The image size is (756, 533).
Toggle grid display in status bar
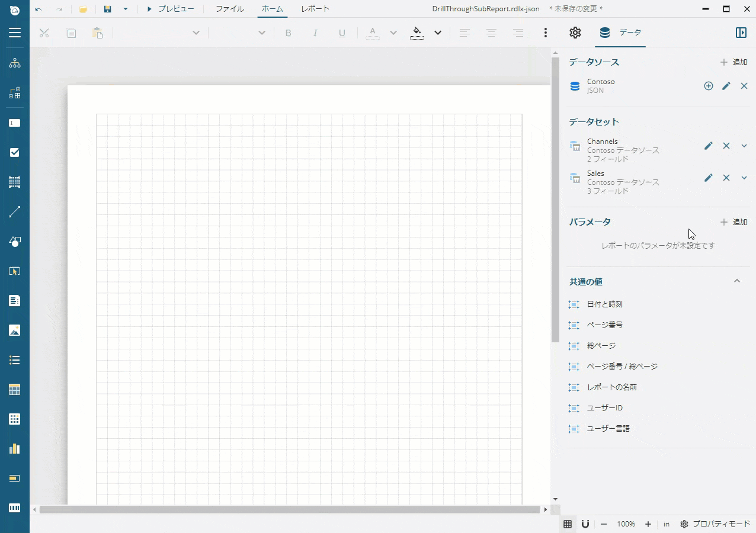pos(568,524)
